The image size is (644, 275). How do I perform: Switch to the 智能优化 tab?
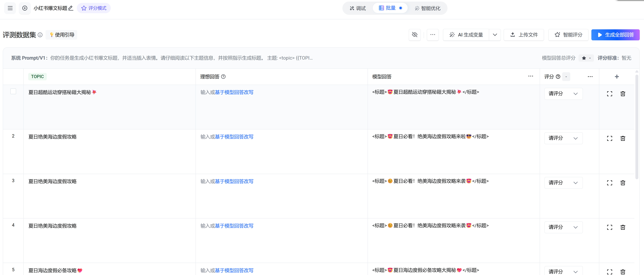(x=428, y=8)
